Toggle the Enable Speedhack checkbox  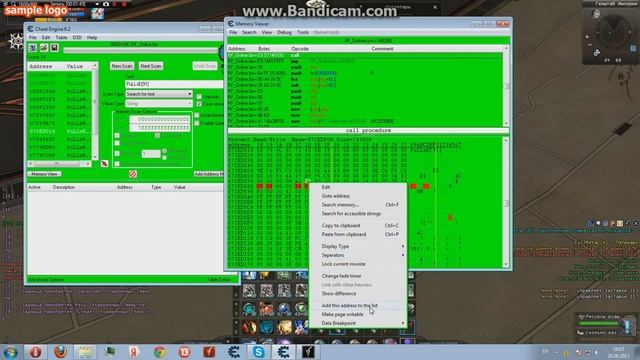tap(197, 123)
